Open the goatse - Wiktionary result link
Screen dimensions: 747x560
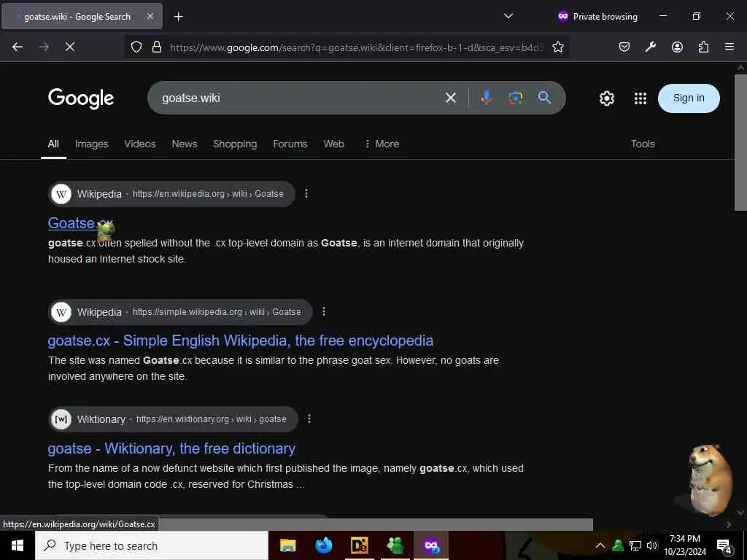click(171, 448)
